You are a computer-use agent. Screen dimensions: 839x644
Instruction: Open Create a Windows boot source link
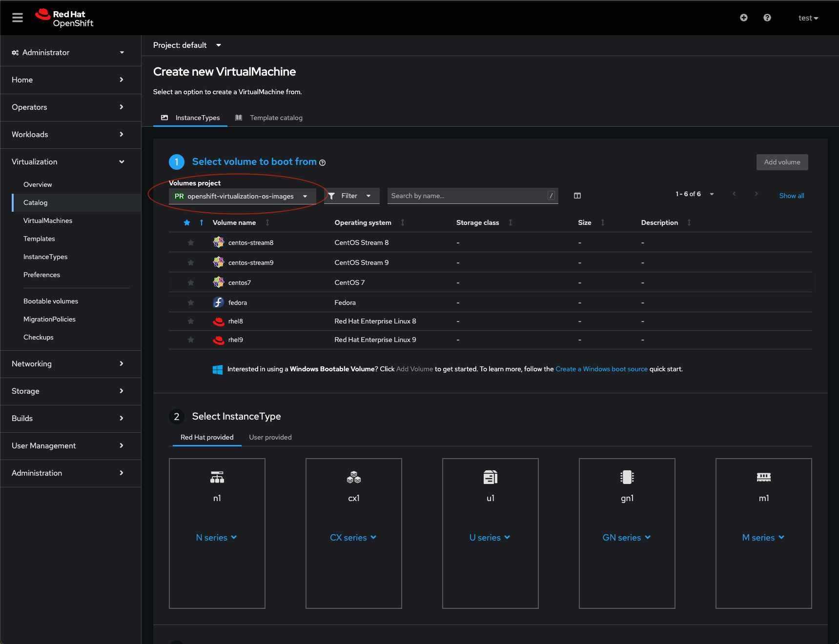pyautogui.click(x=601, y=369)
